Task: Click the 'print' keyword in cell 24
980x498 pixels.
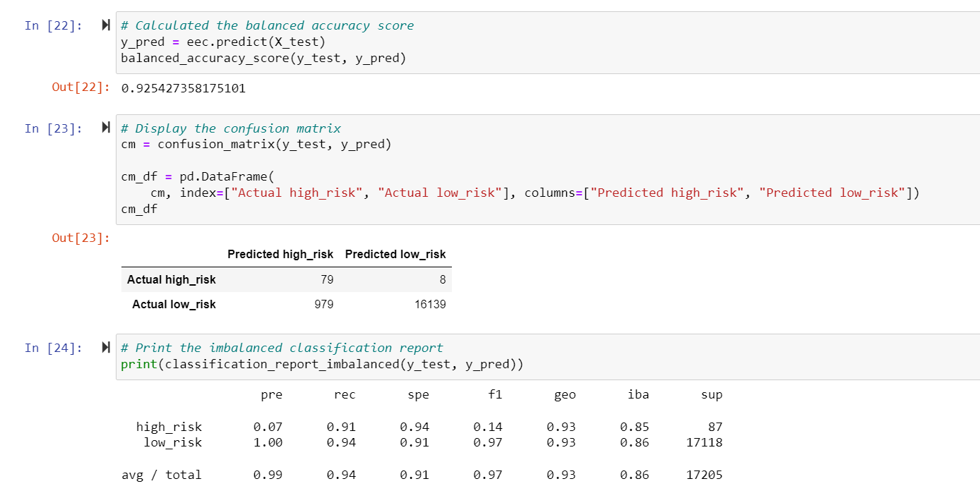Action: pyautogui.click(x=139, y=365)
